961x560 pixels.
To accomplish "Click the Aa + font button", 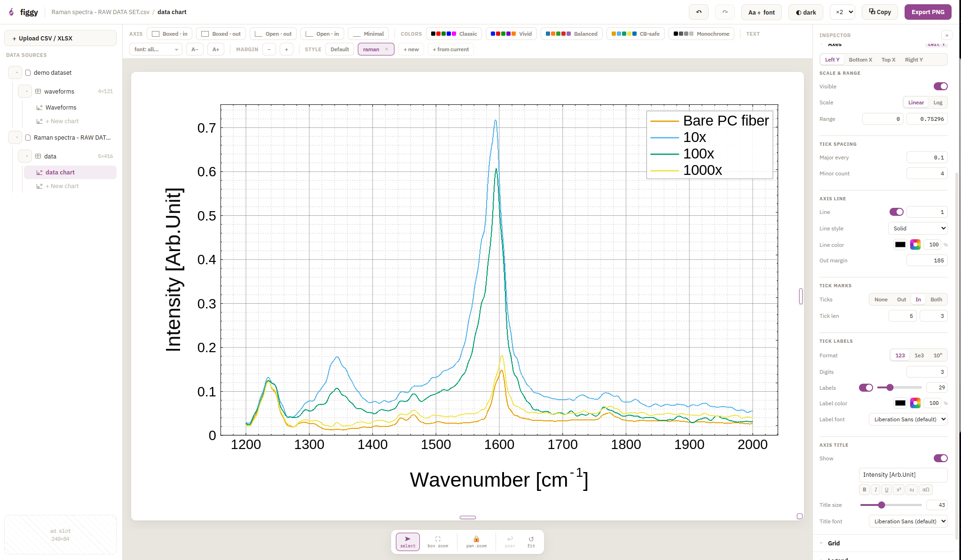I will (762, 12).
